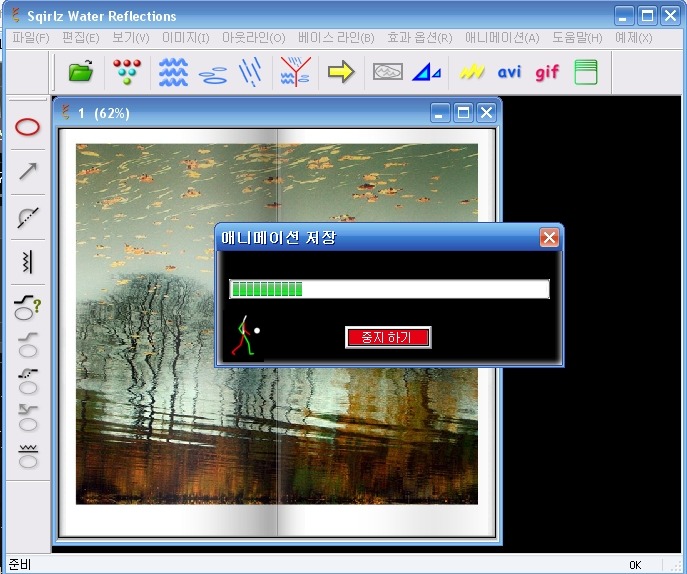687x574 pixels.
Task: Close the 애니메이션 저장 dialog
Action: click(549, 238)
